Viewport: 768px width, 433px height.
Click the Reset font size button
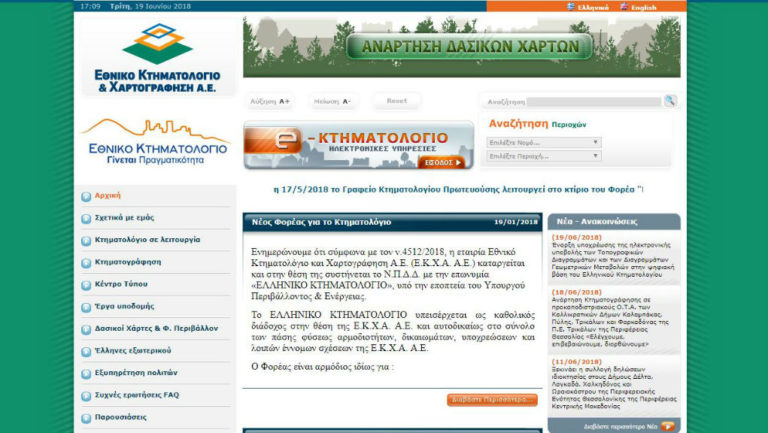[397, 101]
